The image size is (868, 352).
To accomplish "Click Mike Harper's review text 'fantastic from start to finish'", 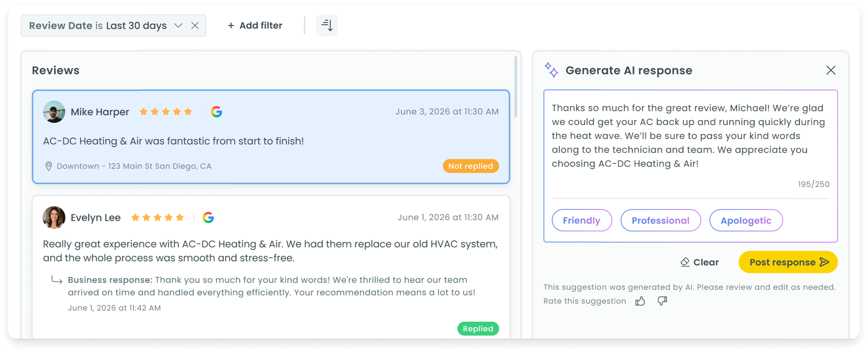I will click(236, 141).
